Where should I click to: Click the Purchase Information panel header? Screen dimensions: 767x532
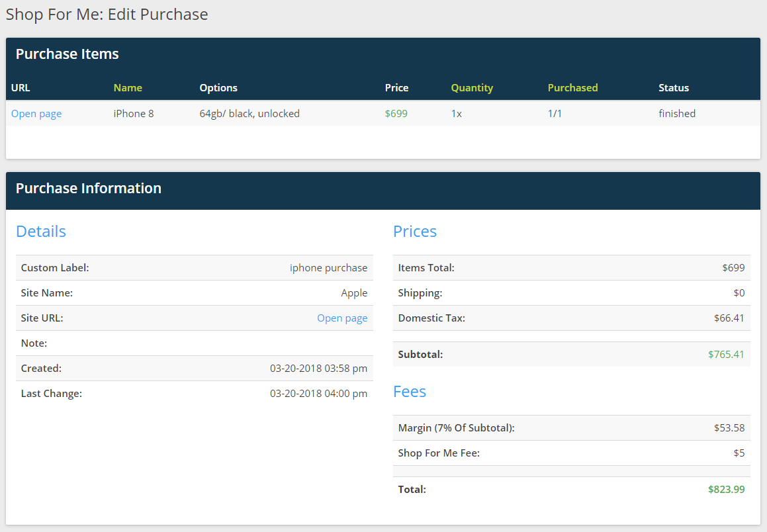89,189
